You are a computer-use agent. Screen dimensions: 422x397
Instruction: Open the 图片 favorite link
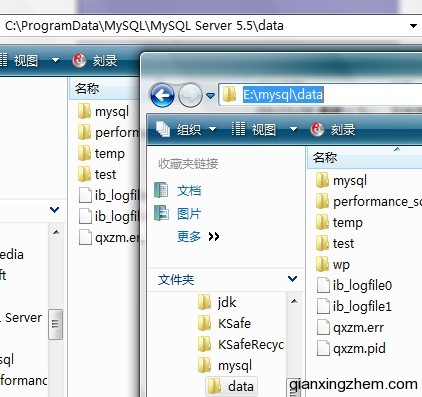click(189, 214)
